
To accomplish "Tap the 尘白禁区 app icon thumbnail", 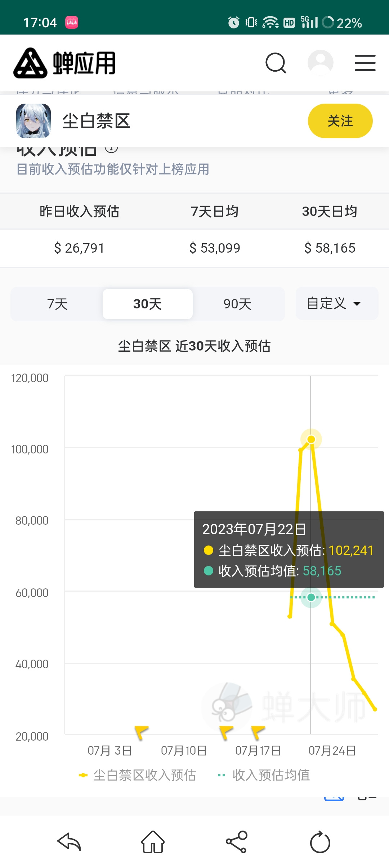I will (x=33, y=121).
